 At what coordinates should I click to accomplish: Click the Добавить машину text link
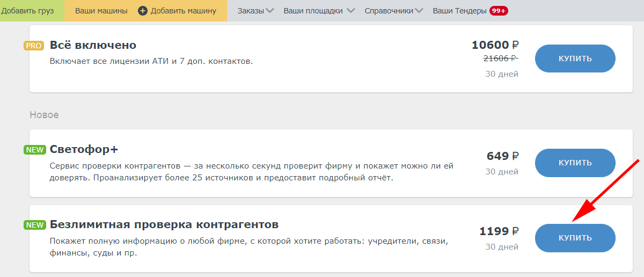[183, 11]
